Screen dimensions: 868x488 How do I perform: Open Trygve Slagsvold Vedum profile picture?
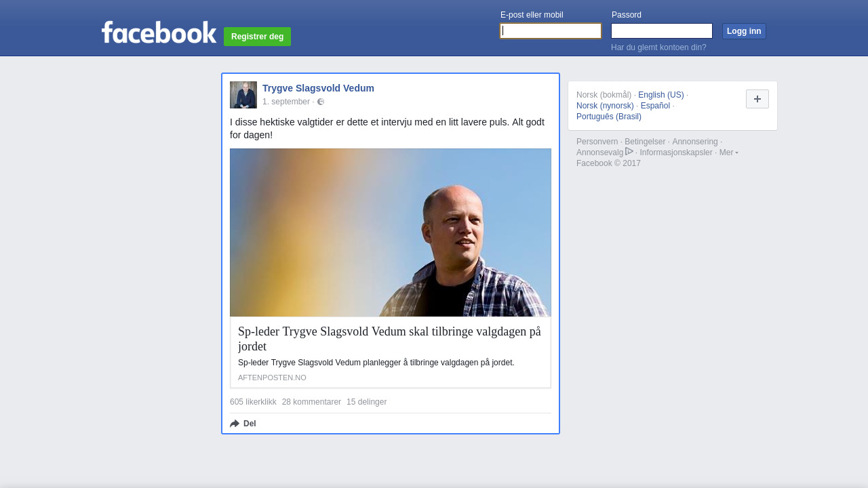pyautogui.click(x=243, y=95)
